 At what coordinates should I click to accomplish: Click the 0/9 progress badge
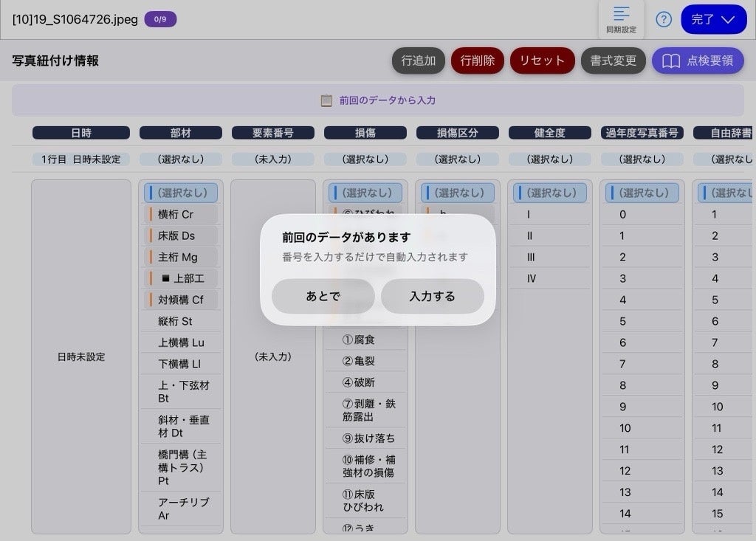[160, 19]
